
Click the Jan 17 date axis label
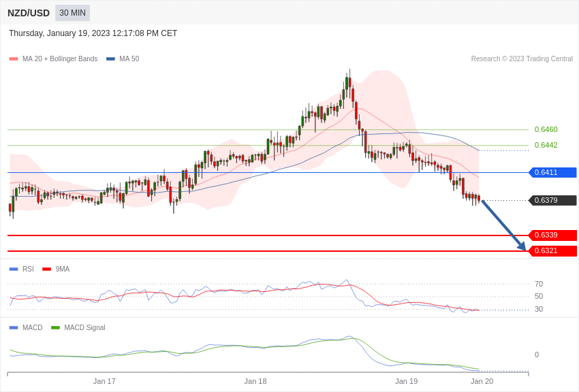[104, 381]
